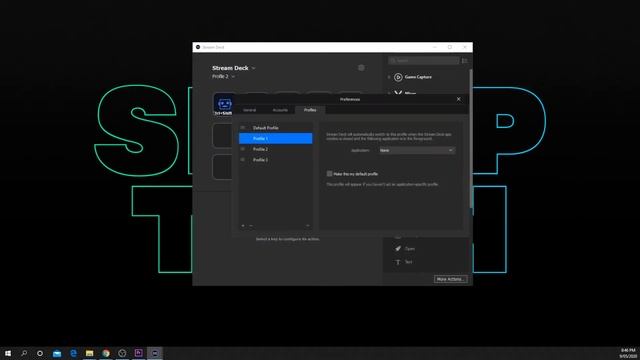This screenshot has height=360, width=640.
Task: Expand the Game Capture category
Action: pyautogui.click(x=389, y=77)
